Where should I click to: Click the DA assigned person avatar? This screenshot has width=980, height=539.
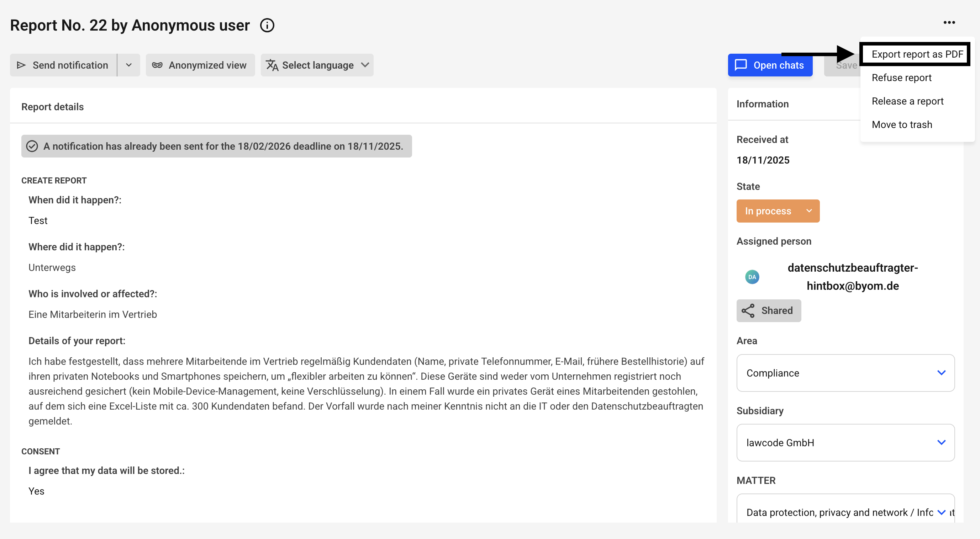point(752,277)
